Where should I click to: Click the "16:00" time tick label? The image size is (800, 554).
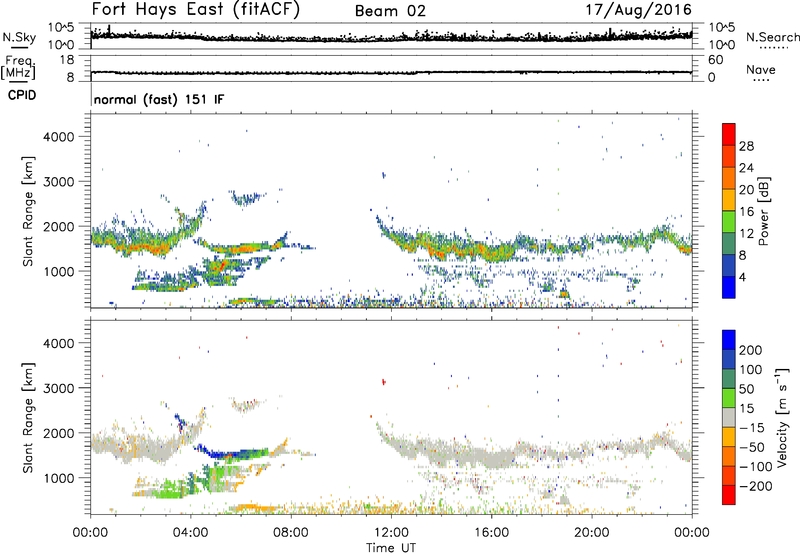491,533
